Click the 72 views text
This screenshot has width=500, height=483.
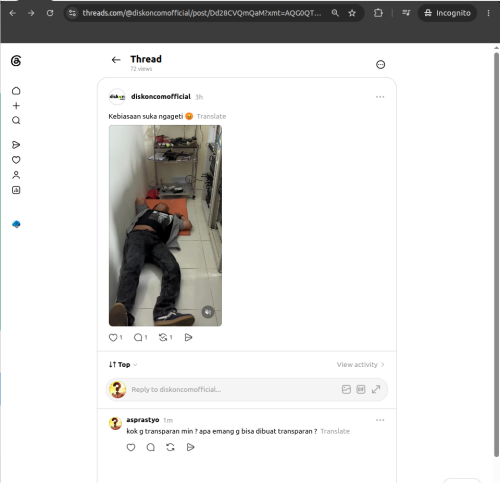(141, 69)
